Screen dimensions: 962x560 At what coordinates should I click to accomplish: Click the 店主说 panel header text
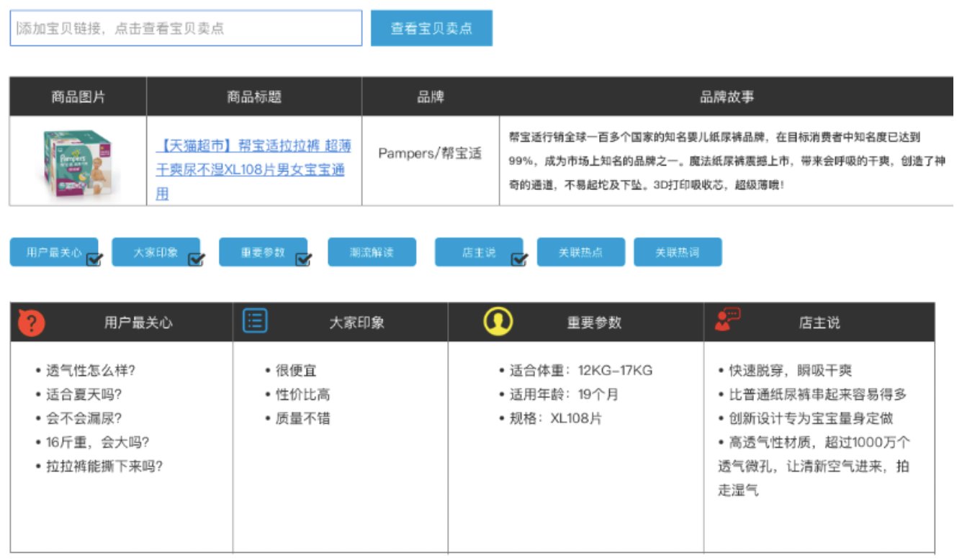pos(819,322)
